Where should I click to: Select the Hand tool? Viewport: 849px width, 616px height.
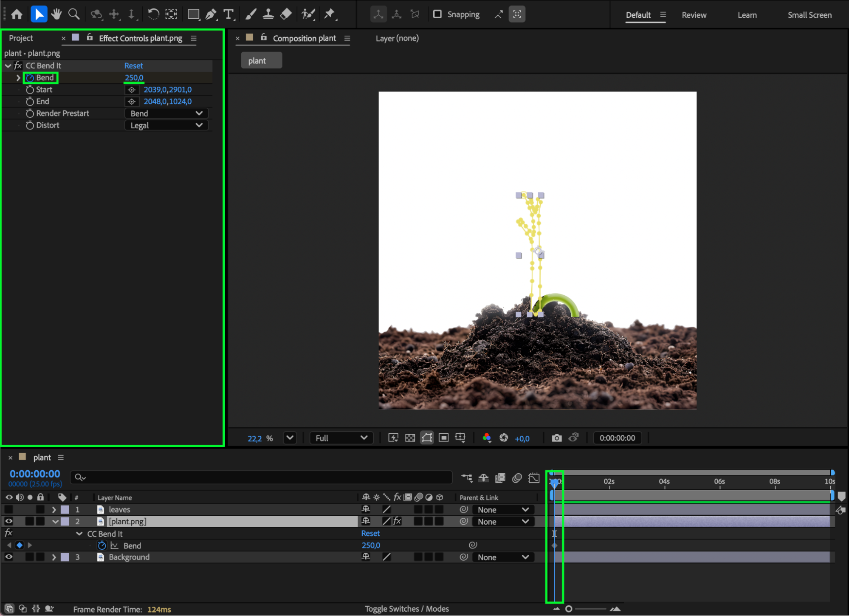tap(56, 14)
